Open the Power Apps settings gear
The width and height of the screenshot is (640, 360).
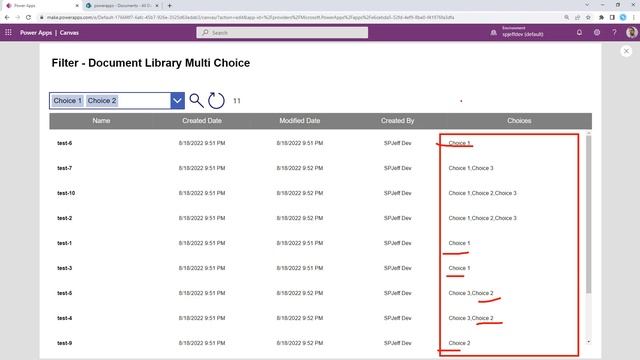coord(597,32)
